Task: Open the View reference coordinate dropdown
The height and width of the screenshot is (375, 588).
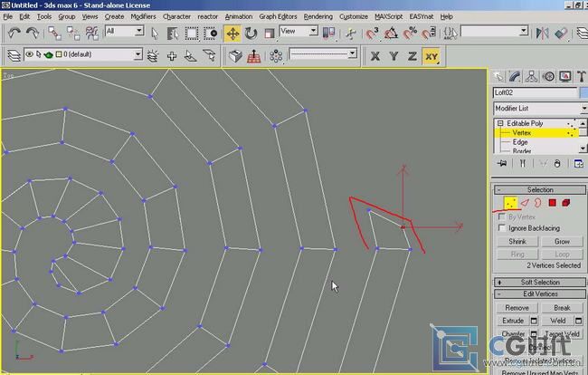Action: [314, 31]
